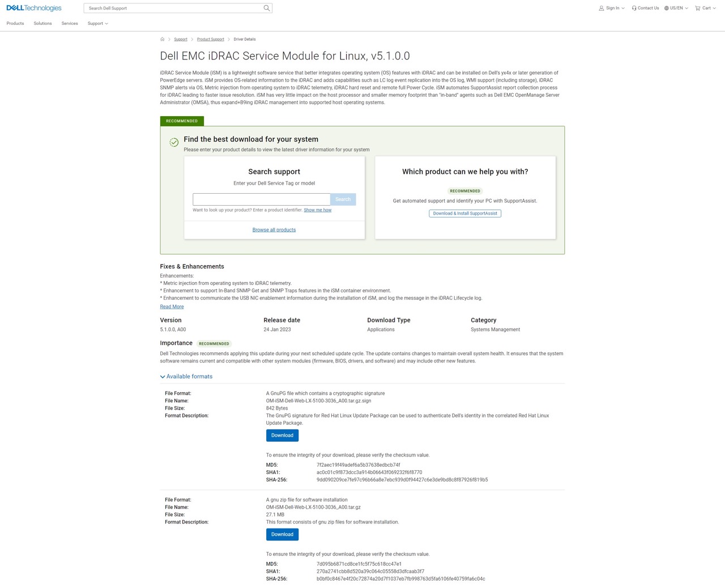Click the green checkmark icon beside Find the best download
Viewport: 725px width, 588px height.
pos(174,142)
